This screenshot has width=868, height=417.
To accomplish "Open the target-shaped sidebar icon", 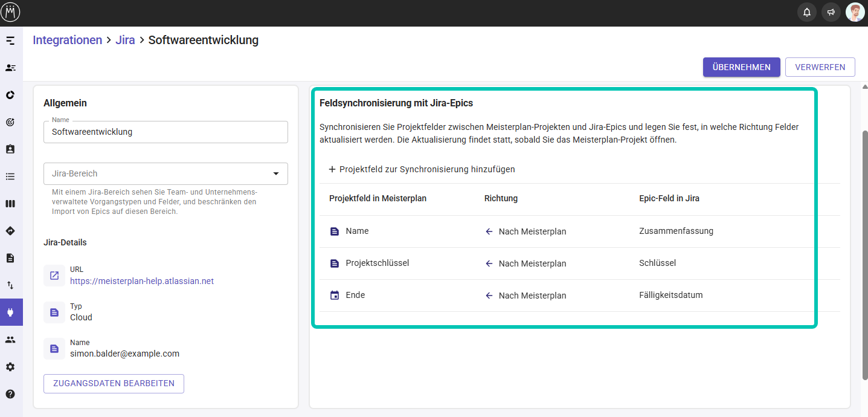I will coord(10,122).
